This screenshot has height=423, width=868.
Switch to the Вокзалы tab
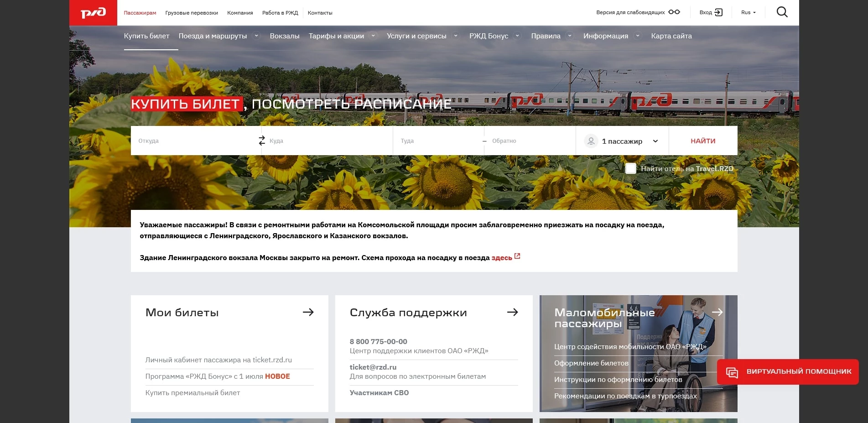click(x=284, y=36)
